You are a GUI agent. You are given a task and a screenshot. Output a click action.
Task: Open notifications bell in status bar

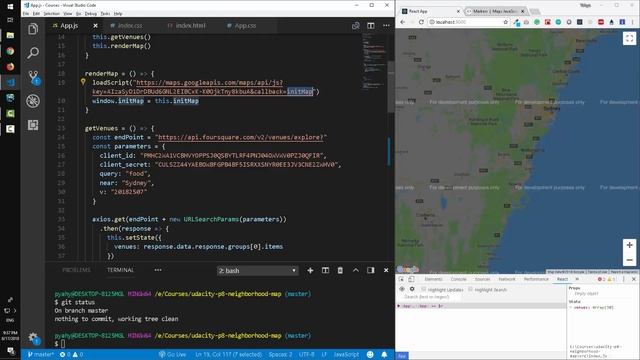tap(384, 354)
